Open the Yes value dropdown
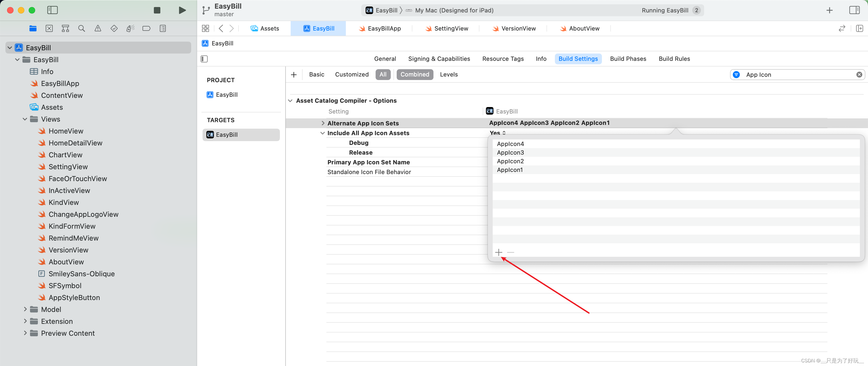Image resolution: width=868 pixels, height=366 pixels. (x=498, y=133)
